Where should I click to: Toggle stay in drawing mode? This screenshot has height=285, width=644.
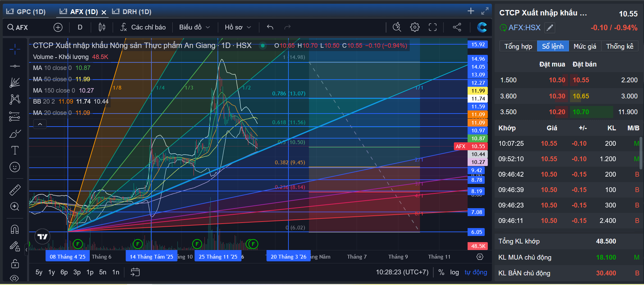point(15,246)
